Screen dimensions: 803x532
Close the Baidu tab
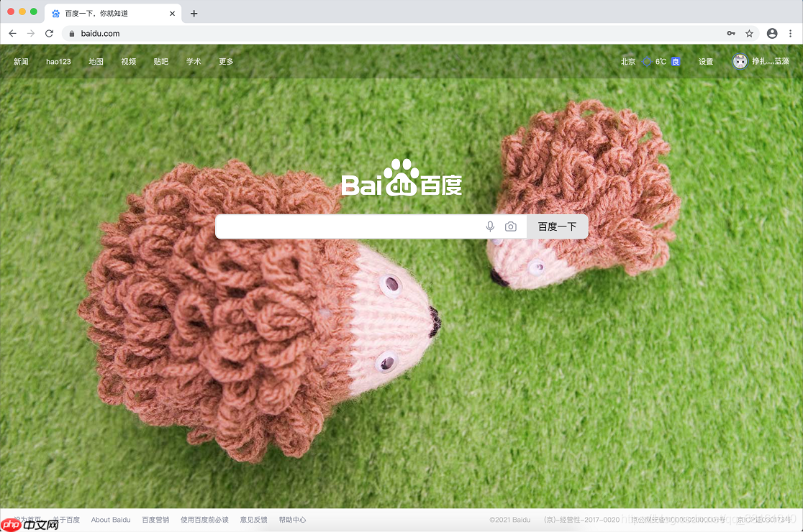tap(172, 13)
